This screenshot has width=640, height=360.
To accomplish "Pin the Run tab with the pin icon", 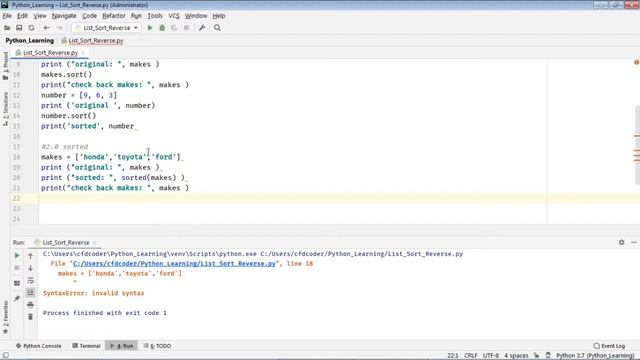I will [x=17, y=298].
